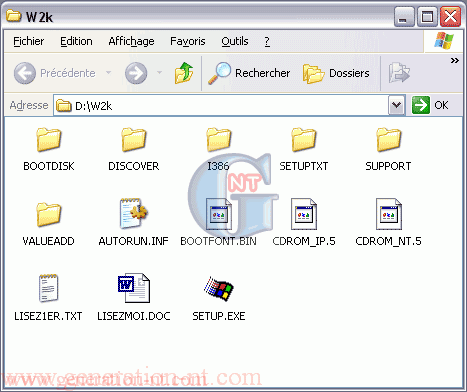Click the Rechercher button label
This screenshot has height=392, width=467.
click(x=263, y=73)
